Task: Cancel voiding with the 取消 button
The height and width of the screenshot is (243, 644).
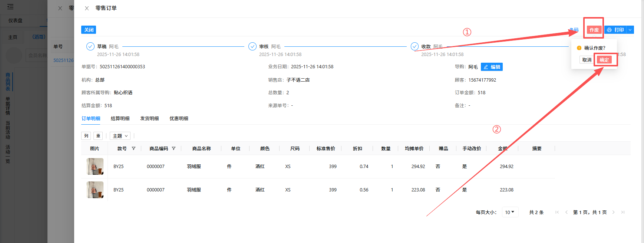Action: (x=587, y=60)
